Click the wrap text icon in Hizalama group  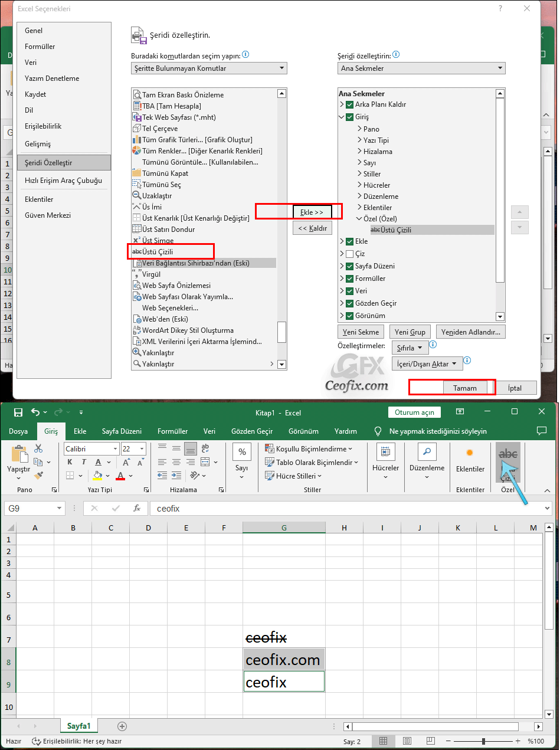(205, 448)
